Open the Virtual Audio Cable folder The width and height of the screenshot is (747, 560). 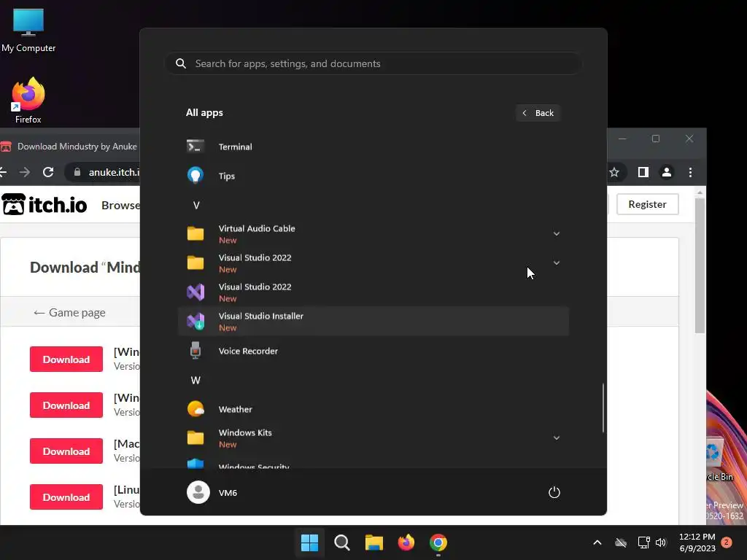click(373, 234)
